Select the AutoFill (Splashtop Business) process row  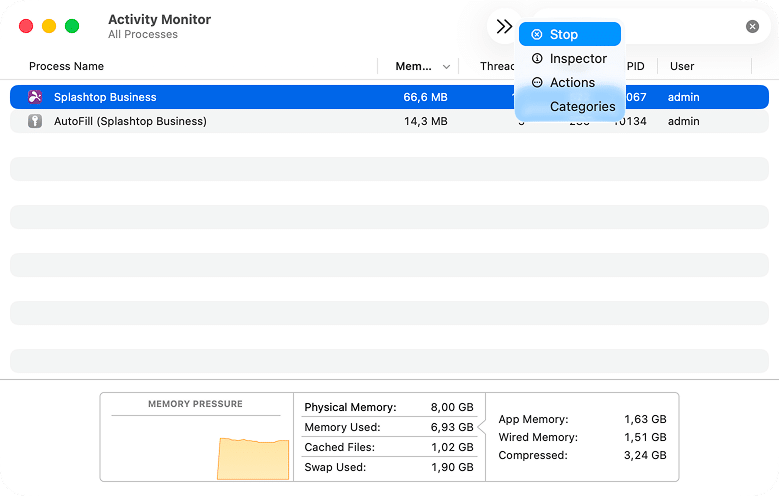tap(250, 121)
